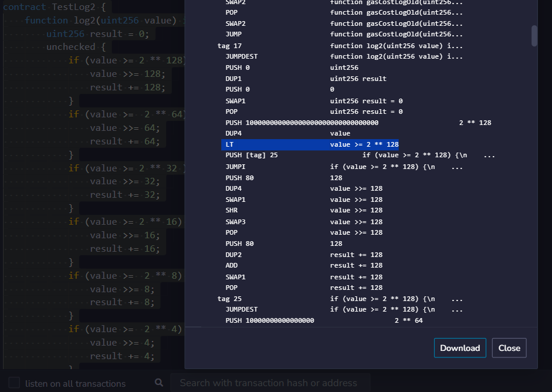Close the assembly listing dialog
Screen dimensions: 552x392
pyautogui.click(x=509, y=347)
